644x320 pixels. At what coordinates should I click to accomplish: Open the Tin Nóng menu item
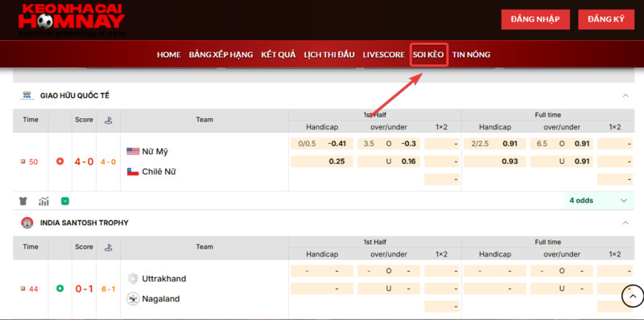(x=471, y=55)
